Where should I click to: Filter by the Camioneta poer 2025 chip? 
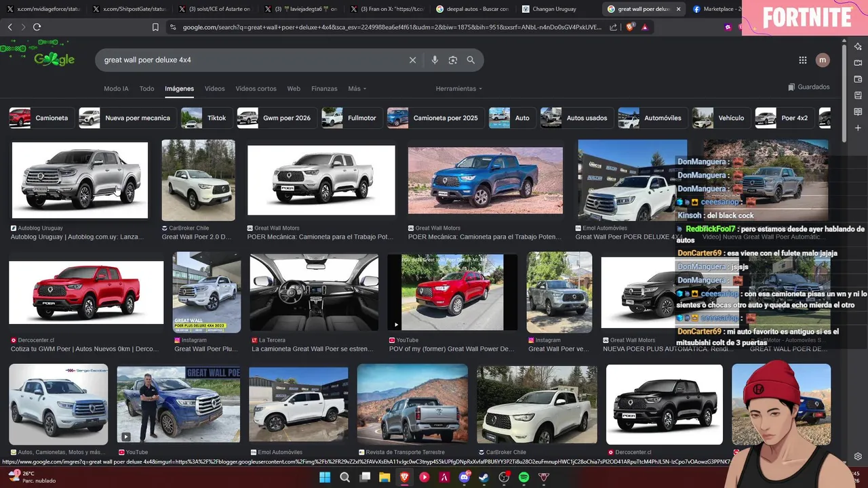coord(435,118)
